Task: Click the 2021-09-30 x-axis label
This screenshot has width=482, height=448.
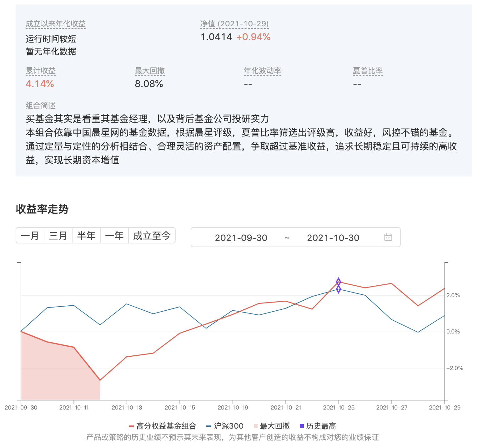Action: point(21,407)
